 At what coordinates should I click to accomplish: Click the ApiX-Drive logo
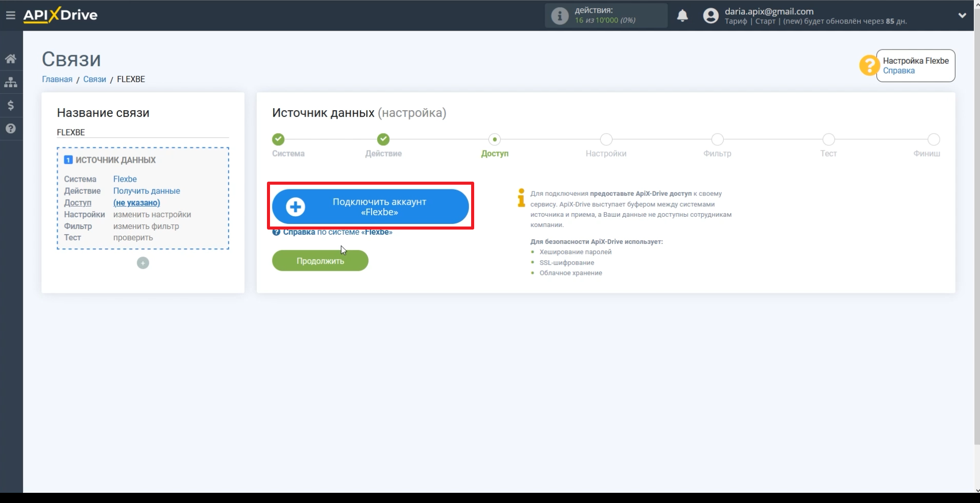60,15
